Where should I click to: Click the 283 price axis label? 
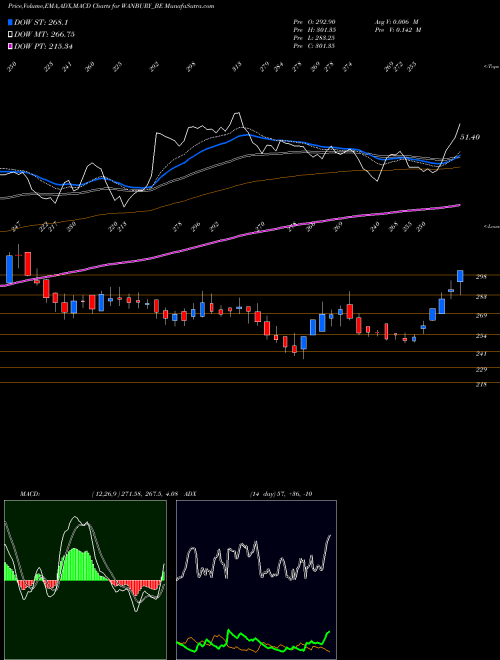pos(481,297)
